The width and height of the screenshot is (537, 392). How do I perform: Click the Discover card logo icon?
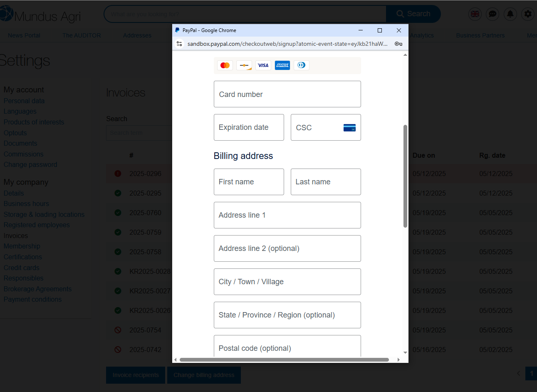point(244,65)
